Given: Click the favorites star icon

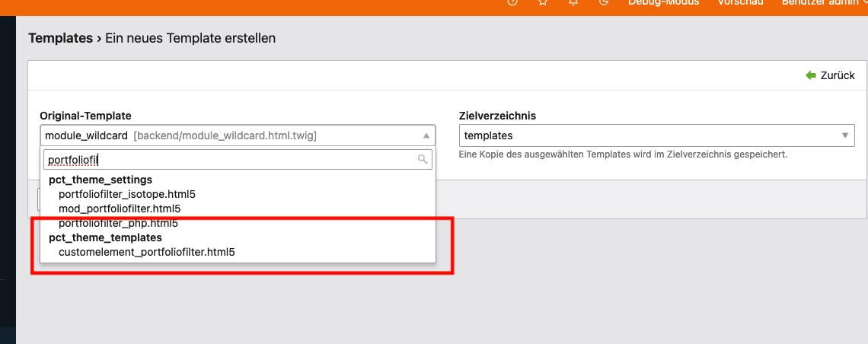Looking at the screenshot, I should point(543,2).
